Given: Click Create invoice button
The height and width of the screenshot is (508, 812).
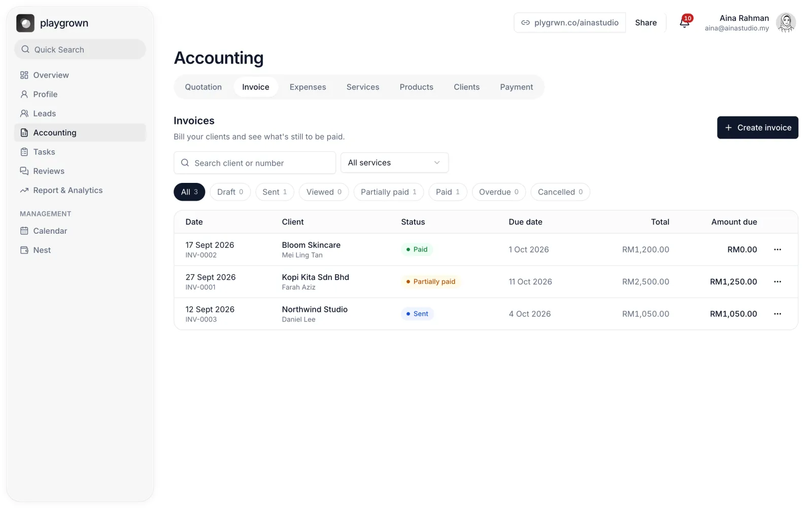Looking at the screenshot, I should [x=758, y=128].
